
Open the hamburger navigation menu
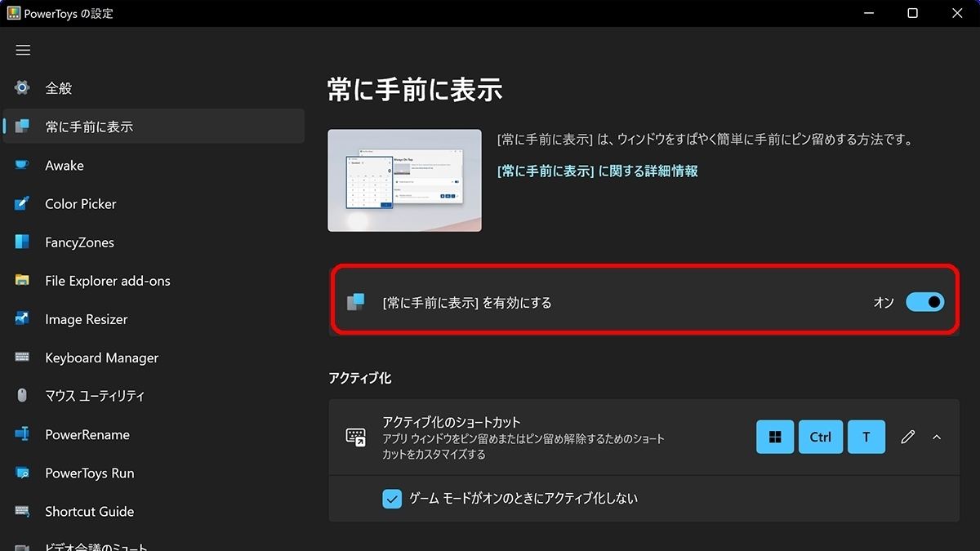point(23,50)
